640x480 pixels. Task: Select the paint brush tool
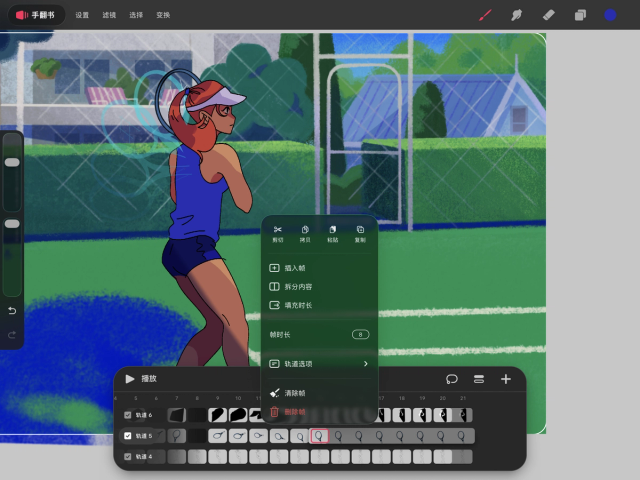(x=485, y=16)
